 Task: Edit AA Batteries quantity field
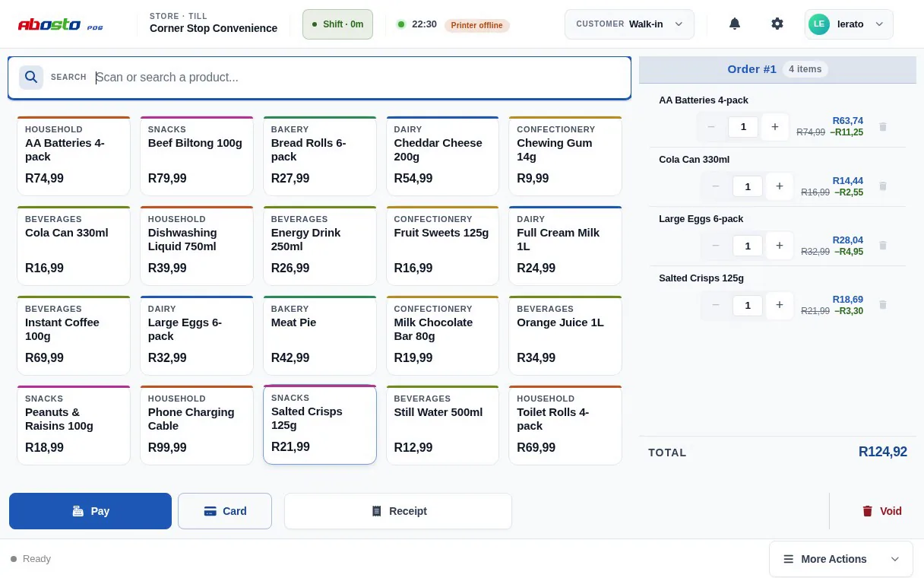point(743,127)
